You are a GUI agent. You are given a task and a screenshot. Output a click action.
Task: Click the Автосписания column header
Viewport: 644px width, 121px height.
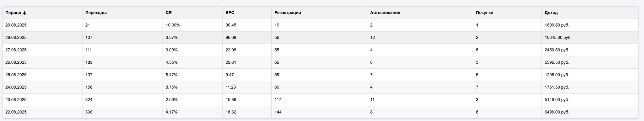(x=385, y=13)
